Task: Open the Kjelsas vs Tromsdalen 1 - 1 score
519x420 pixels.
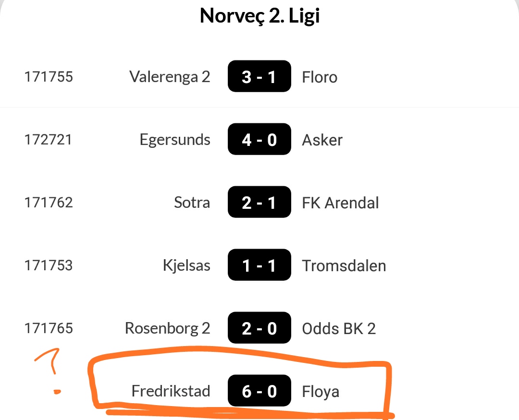Action: [x=259, y=264]
